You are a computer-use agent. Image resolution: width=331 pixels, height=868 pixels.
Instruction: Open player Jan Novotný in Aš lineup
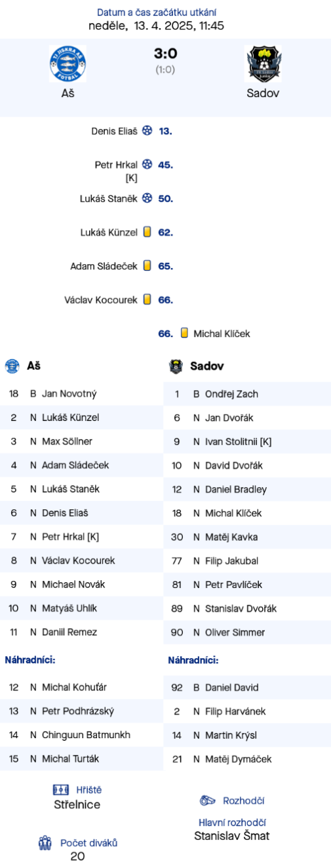coord(69,394)
